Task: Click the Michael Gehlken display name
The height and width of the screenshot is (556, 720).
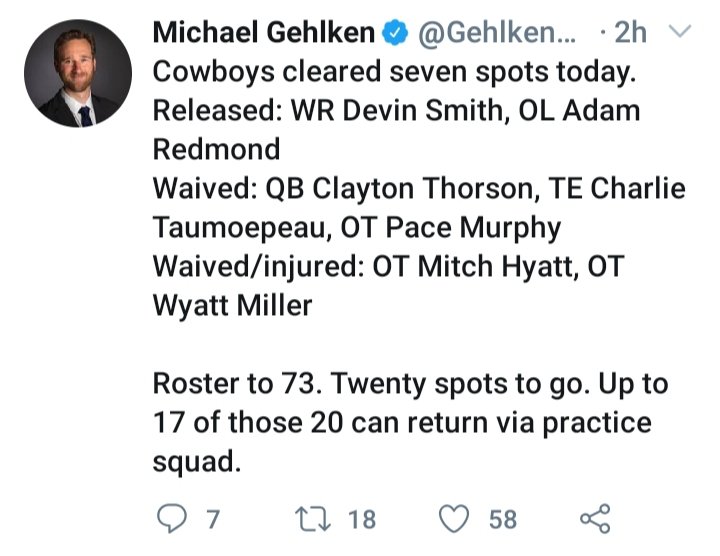Action: 264,34
